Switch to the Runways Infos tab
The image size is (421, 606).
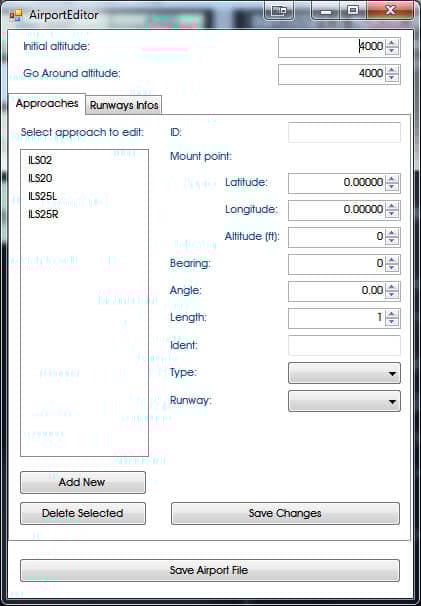(x=124, y=105)
